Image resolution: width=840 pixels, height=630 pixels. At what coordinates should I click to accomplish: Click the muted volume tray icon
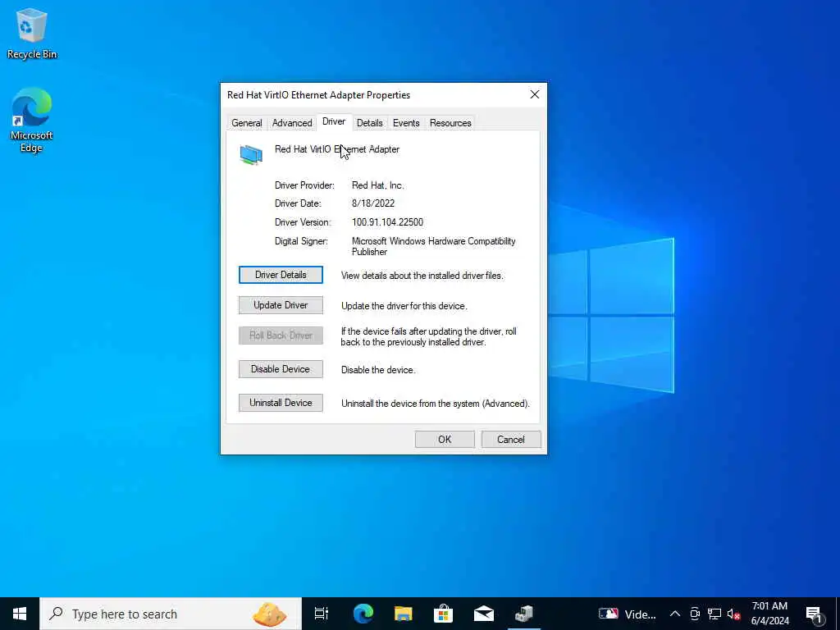click(x=734, y=614)
